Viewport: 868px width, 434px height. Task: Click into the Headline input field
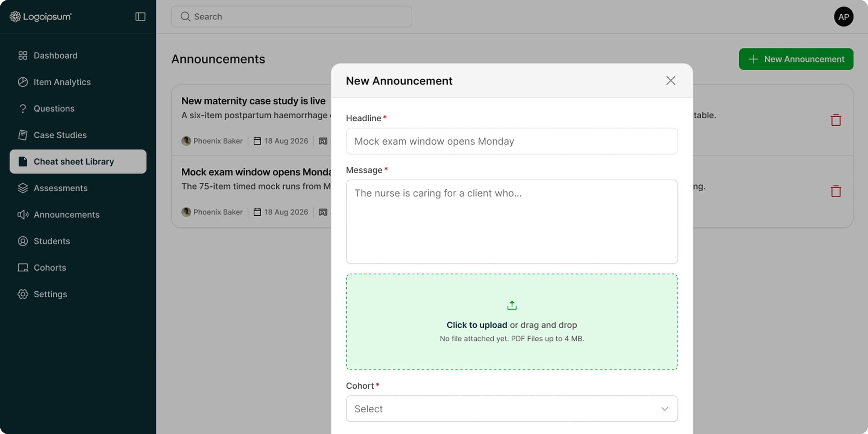(x=512, y=141)
